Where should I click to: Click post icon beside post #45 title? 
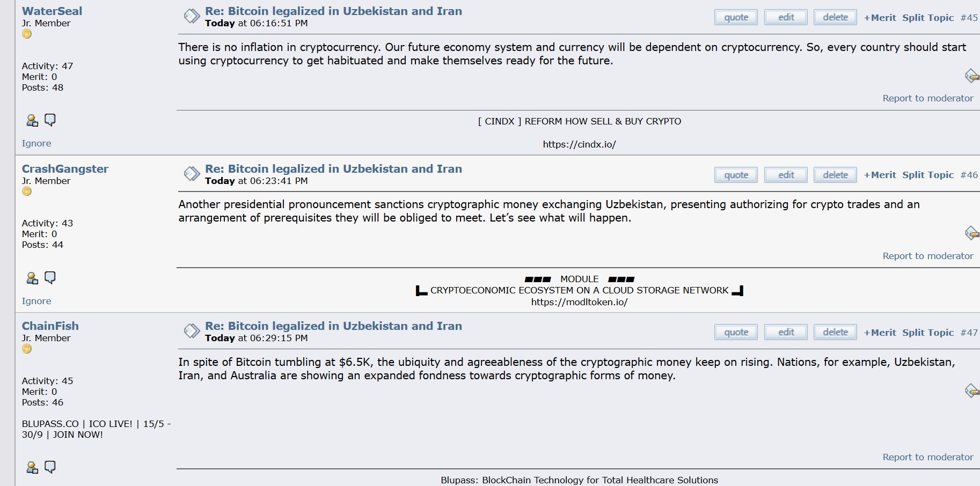[x=192, y=17]
